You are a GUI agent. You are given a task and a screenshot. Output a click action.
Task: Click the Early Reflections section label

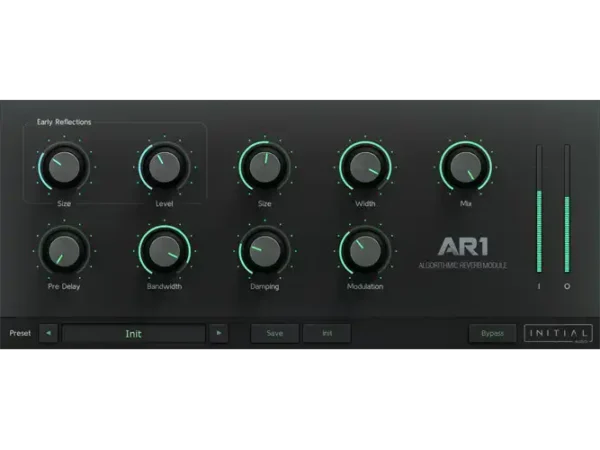[x=64, y=122]
